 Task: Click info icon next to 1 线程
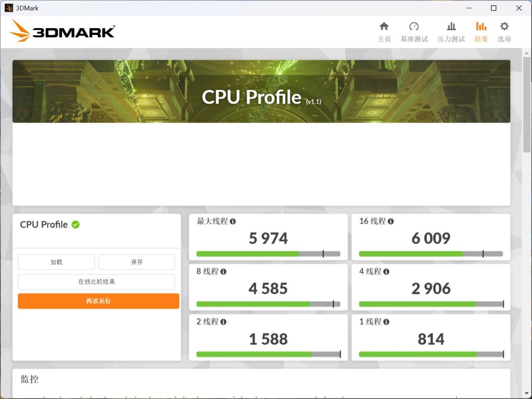387,322
